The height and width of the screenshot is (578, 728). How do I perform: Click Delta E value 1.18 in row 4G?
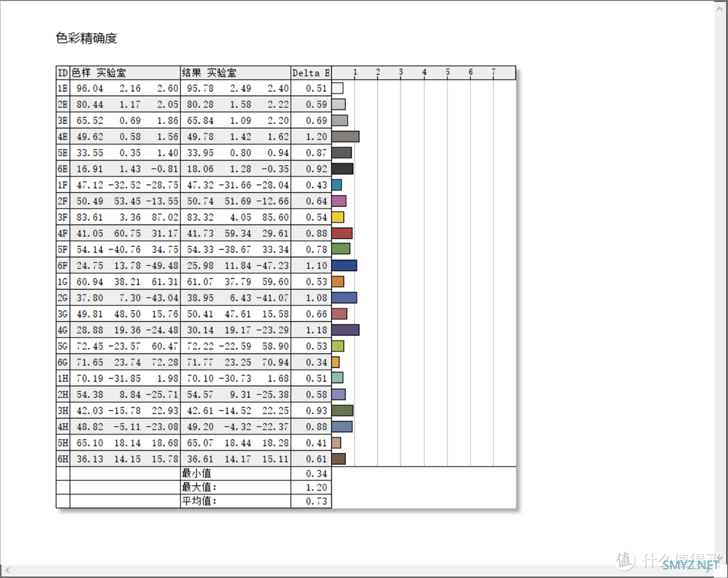coord(317,330)
